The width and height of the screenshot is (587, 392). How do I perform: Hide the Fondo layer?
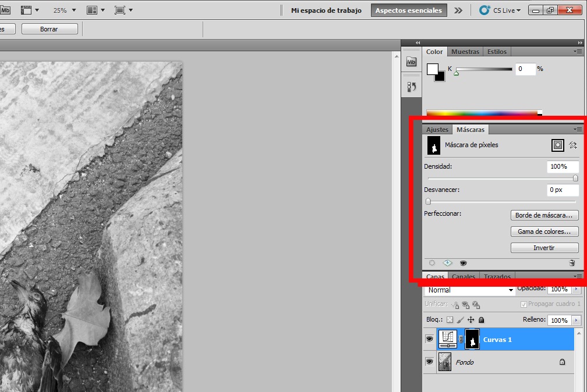[x=429, y=362]
